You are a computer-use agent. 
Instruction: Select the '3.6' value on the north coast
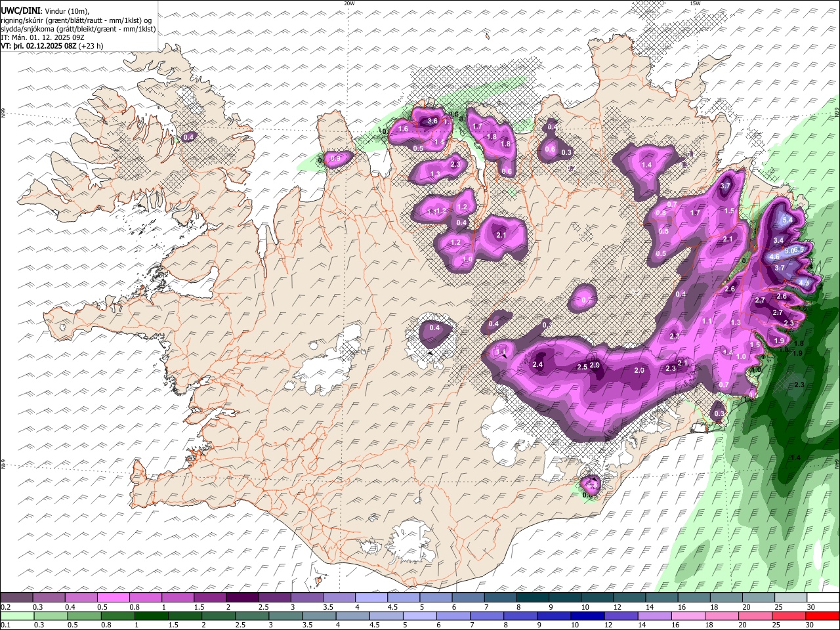pos(432,121)
